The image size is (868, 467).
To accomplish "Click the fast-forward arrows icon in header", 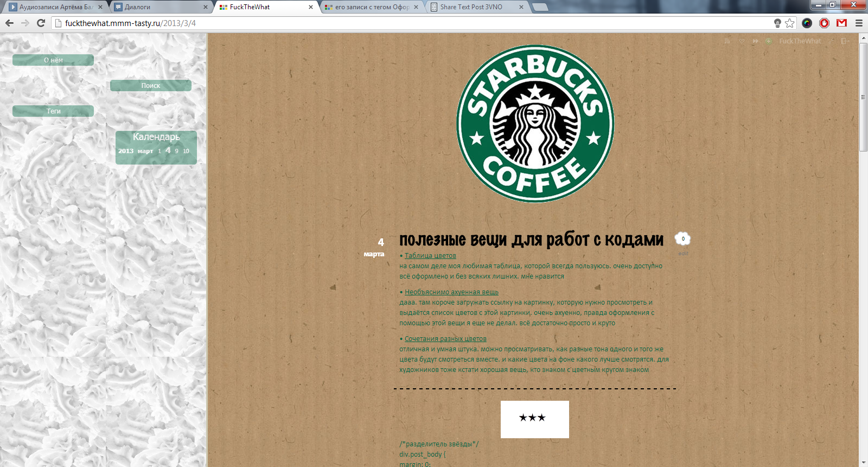I will point(755,41).
